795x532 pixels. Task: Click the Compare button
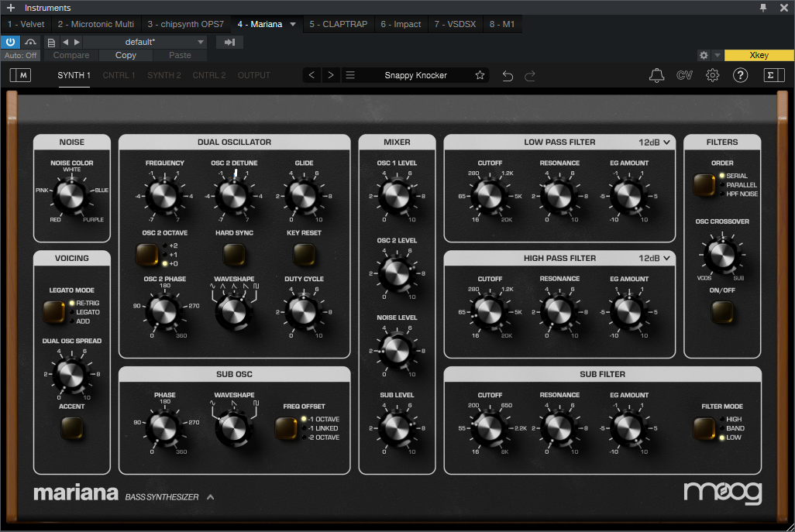click(x=71, y=55)
